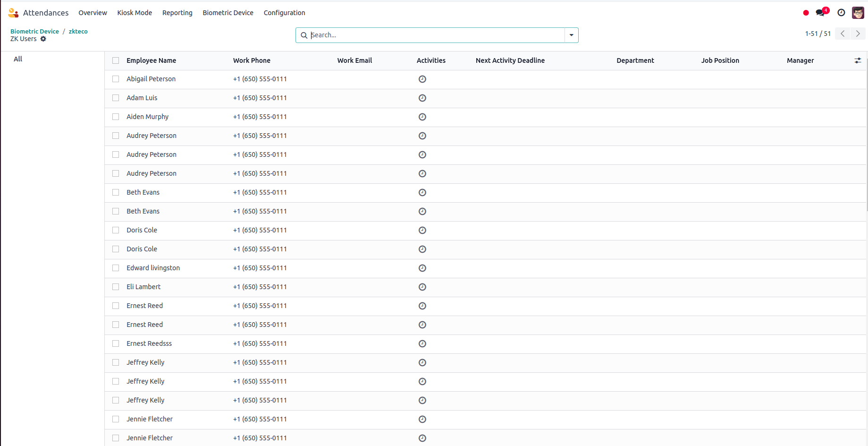Image resolution: width=868 pixels, height=446 pixels.
Task: Open activity clock in Work Phone row below Eli Lambert
Action: pos(422,306)
